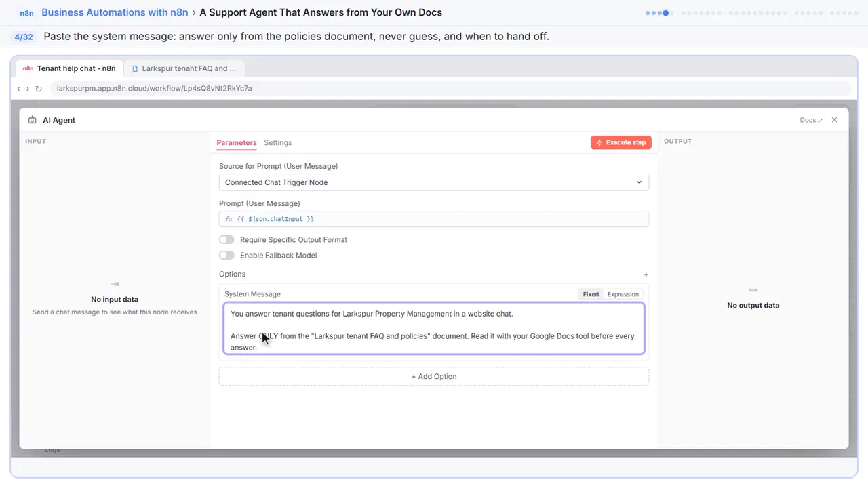Image resolution: width=868 pixels, height=488 pixels.
Task: Switch to the Parameters tab
Action: (x=237, y=143)
